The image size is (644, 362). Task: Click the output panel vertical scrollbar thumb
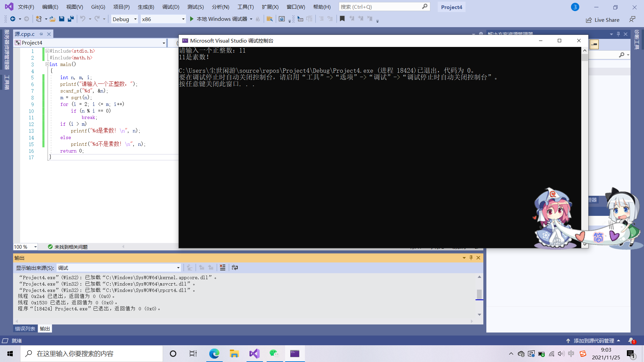pyautogui.click(x=479, y=294)
